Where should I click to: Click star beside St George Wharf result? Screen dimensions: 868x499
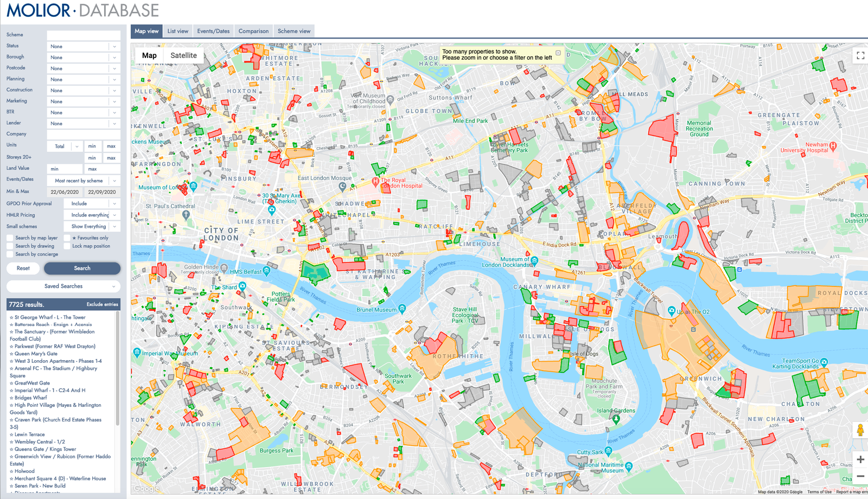(11, 317)
